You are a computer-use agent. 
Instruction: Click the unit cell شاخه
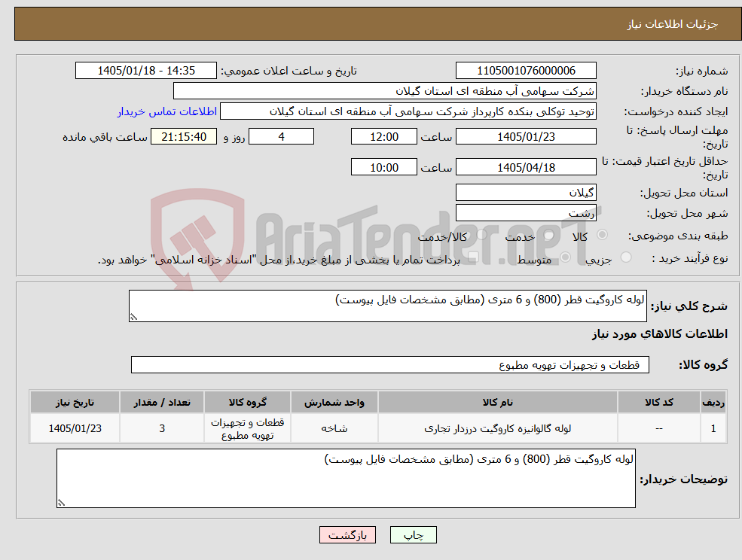coord(334,428)
